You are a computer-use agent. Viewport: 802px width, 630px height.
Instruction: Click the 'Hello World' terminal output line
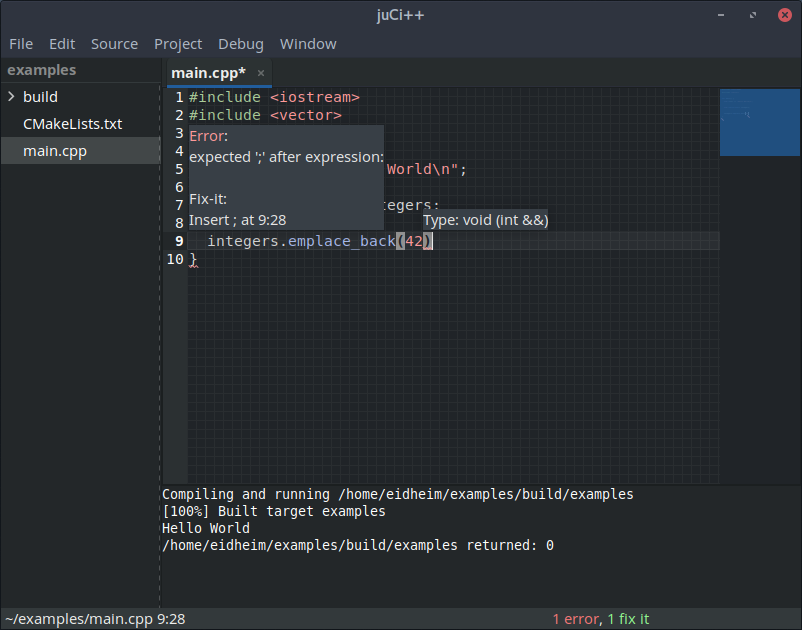pos(206,528)
